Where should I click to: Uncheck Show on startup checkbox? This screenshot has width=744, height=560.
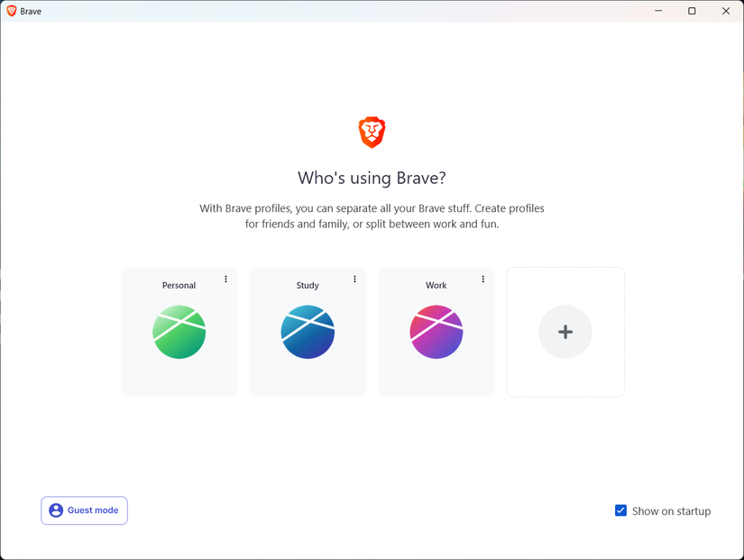(x=620, y=510)
